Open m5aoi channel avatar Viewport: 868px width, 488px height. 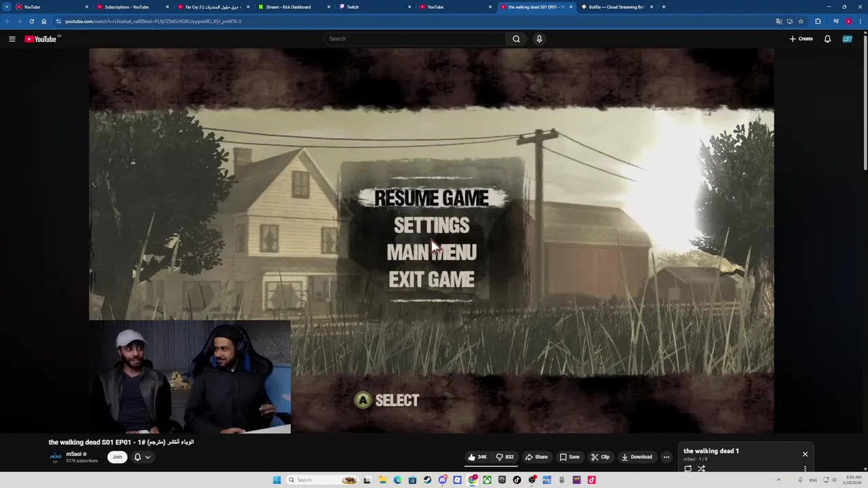(x=56, y=457)
